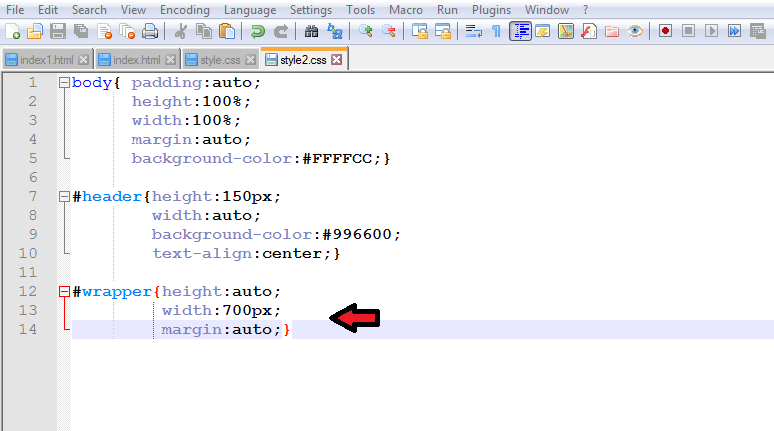Click the text 'background-color:#FFFFCC;}'
The height and width of the screenshot is (431, 774).
261,158
